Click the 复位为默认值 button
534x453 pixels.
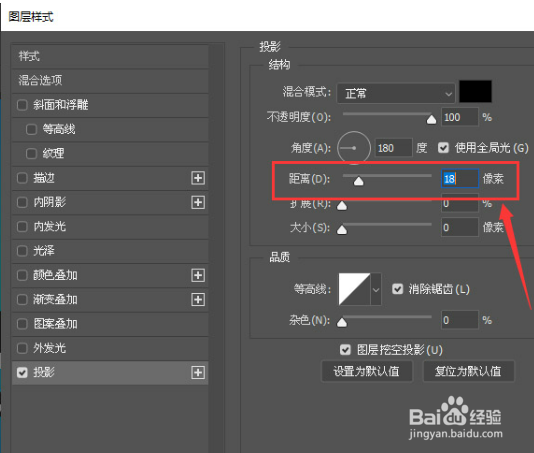(468, 371)
